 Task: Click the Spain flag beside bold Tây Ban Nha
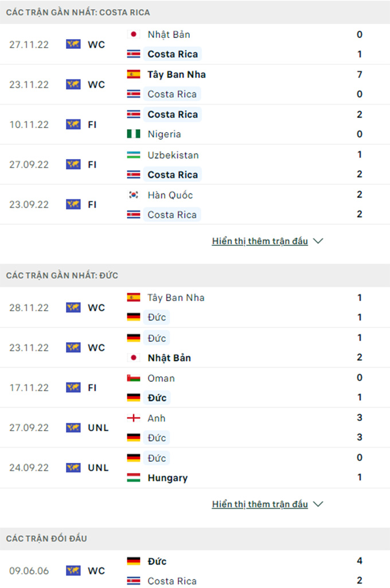pyautogui.click(x=133, y=74)
